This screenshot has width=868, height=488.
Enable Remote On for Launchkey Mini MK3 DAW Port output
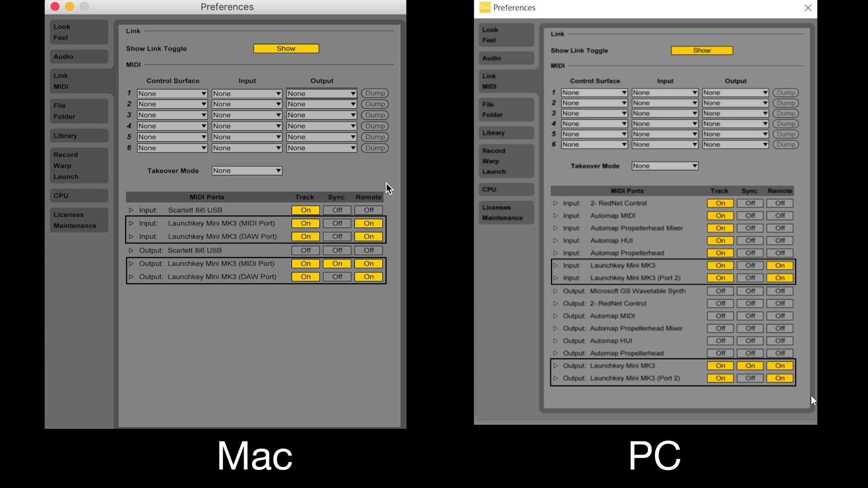[x=368, y=276]
